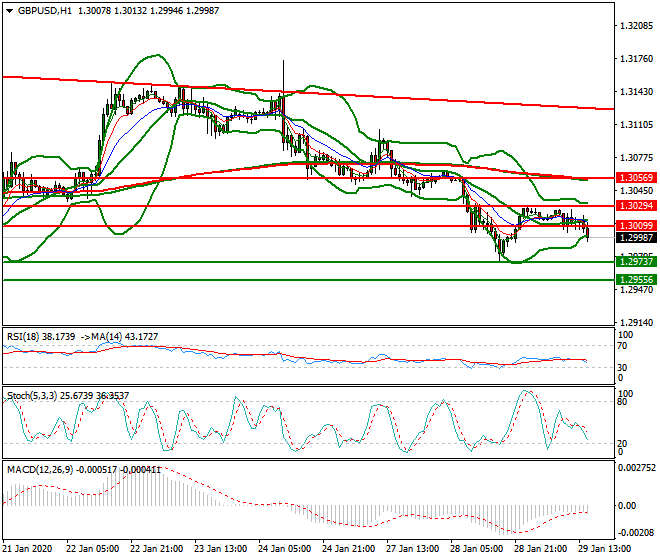The height and width of the screenshot is (560, 660).
Task: Click the 1.29470 price scale value
Action: coord(637,290)
